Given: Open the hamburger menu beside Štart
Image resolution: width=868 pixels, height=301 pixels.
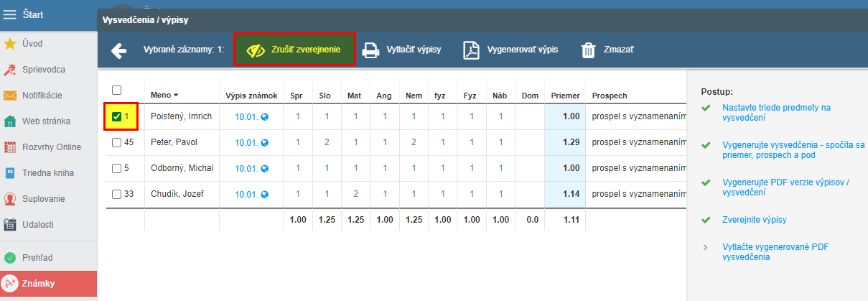Looking at the screenshot, I should click(10, 14).
